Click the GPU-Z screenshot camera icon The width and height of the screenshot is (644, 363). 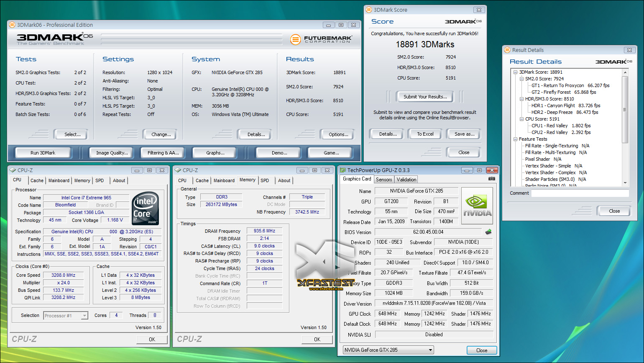click(491, 179)
